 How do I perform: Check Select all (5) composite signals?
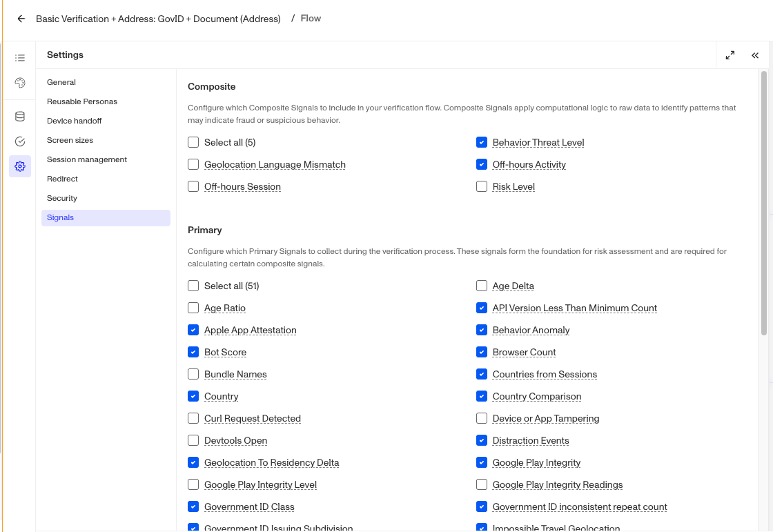click(x=193, y=143)
